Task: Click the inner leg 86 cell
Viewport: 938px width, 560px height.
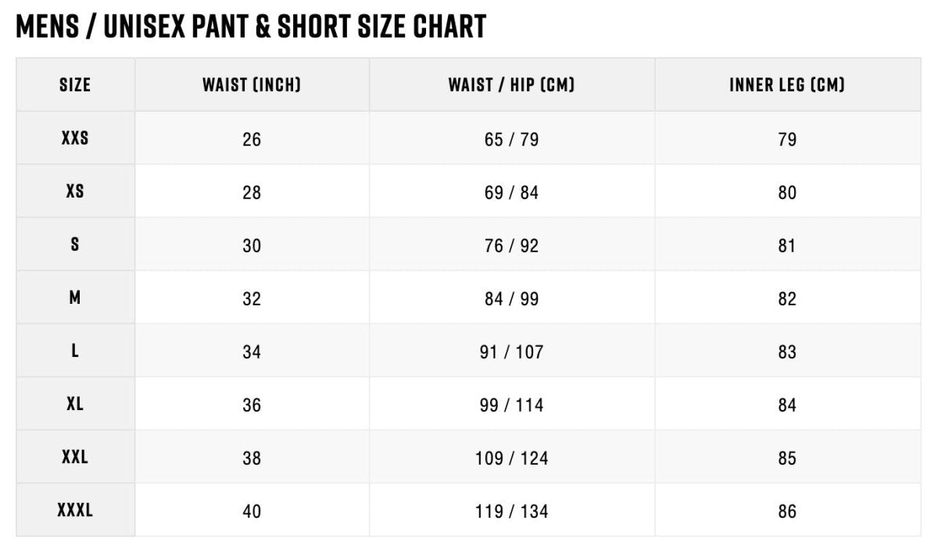Action: (787, 512)
